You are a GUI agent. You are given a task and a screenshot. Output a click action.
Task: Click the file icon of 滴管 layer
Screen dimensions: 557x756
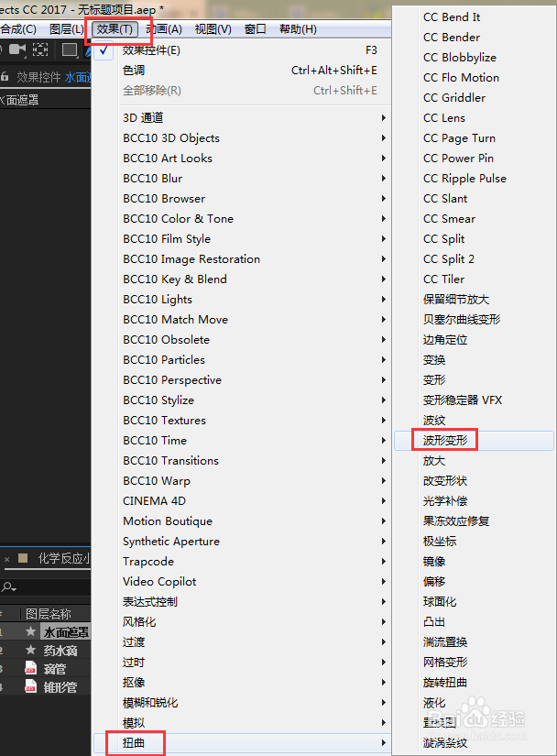(x=30, y=668)
